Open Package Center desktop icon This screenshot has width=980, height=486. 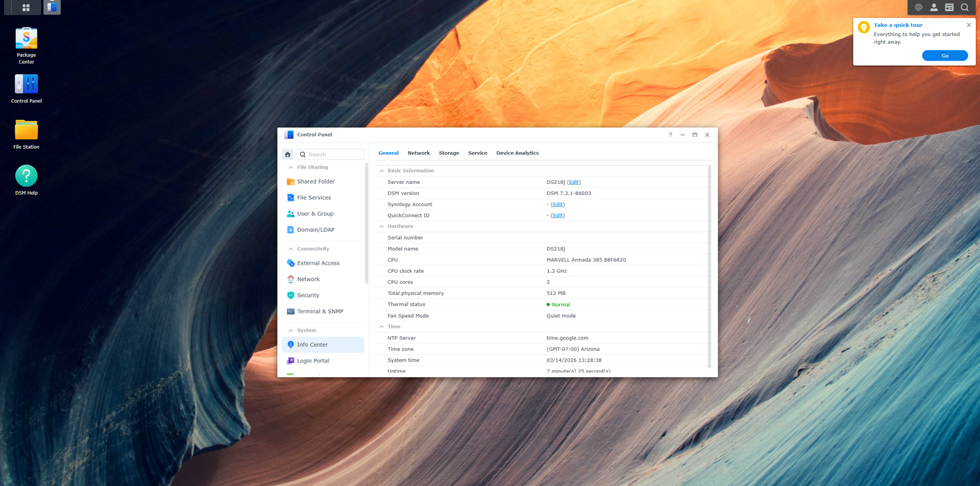click(26, 40)
